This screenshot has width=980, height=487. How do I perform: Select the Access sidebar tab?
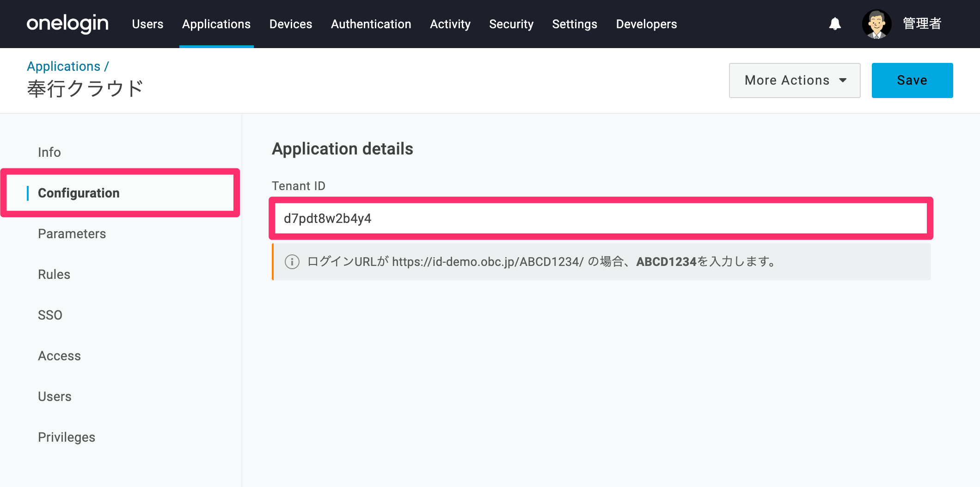59,356
